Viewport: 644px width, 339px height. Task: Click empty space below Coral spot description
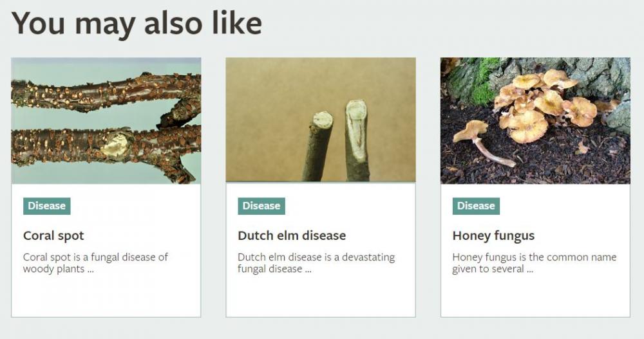106,297
